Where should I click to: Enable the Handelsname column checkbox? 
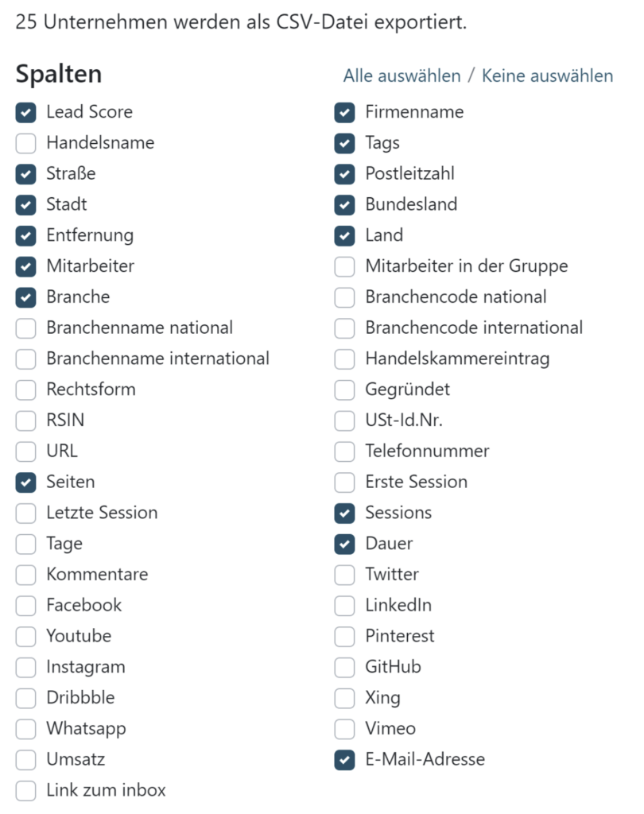26,143
